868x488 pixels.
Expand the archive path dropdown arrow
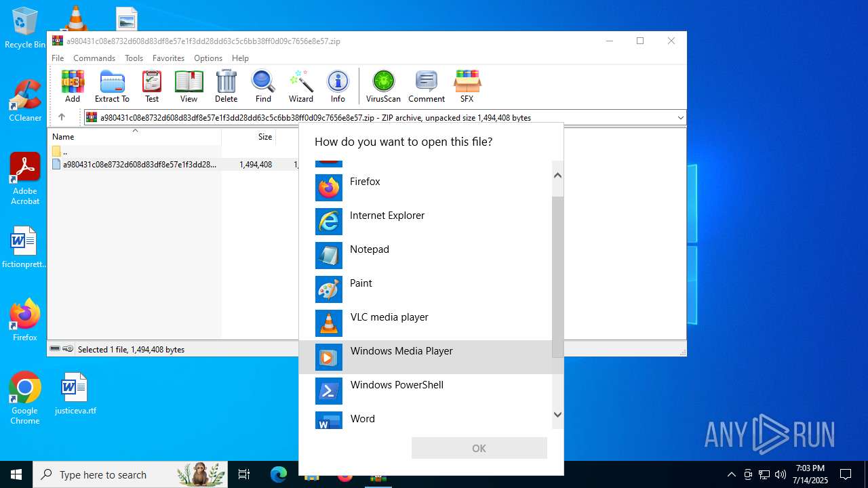pos(680,118)
